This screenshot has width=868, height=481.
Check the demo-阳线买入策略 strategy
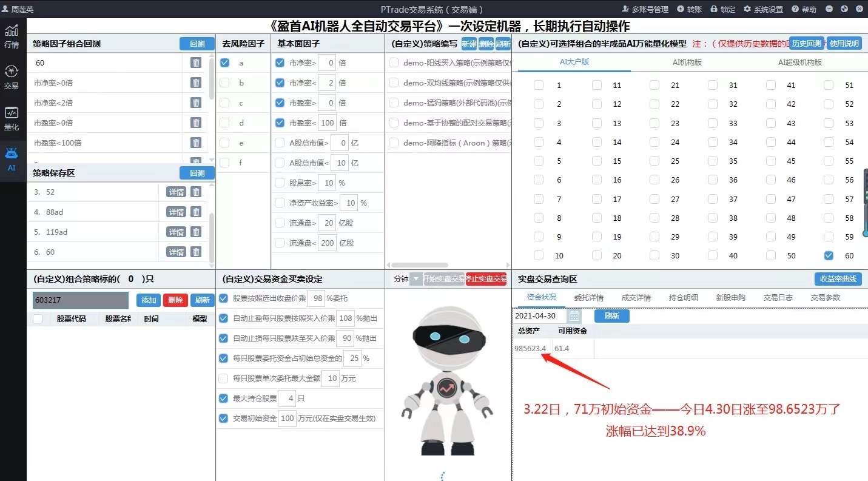tap(394, 62)
